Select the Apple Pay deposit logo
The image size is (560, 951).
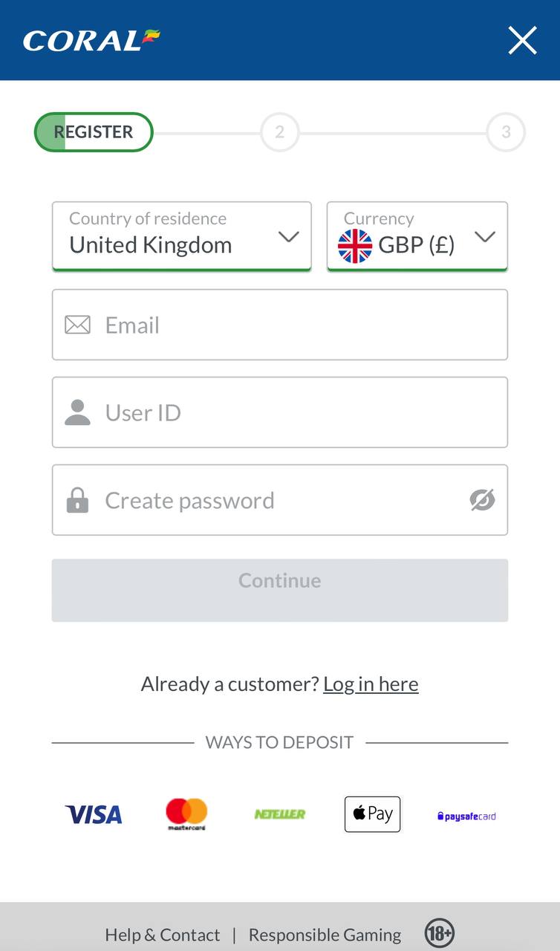tap(373, 814)
